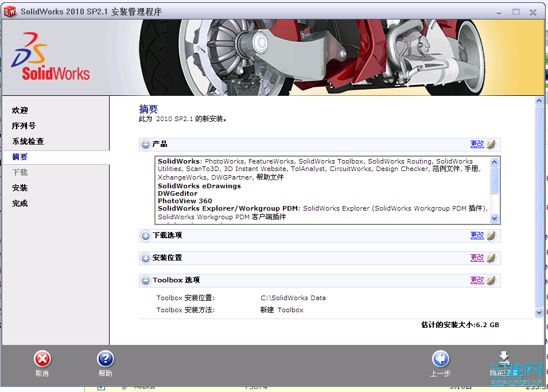Click 'SolidWorks eDrawings' in product list
The height and width of the screenshot is (392, 548).
199,186
